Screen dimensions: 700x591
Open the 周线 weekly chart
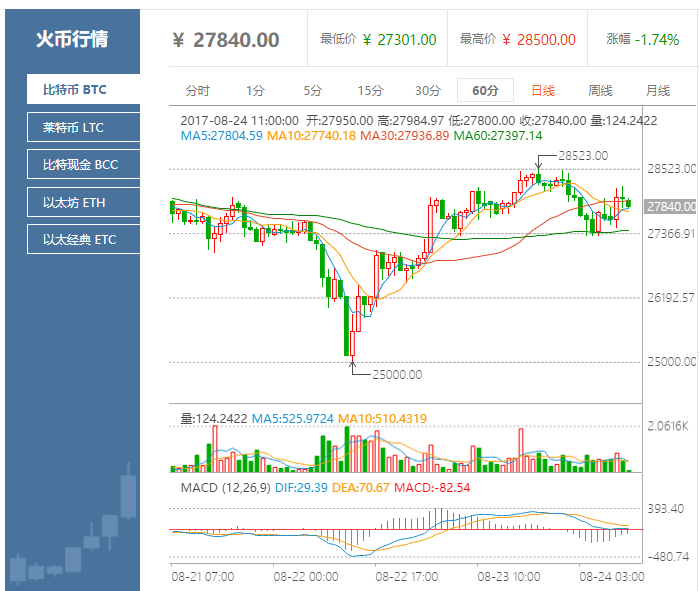[600, 91]
